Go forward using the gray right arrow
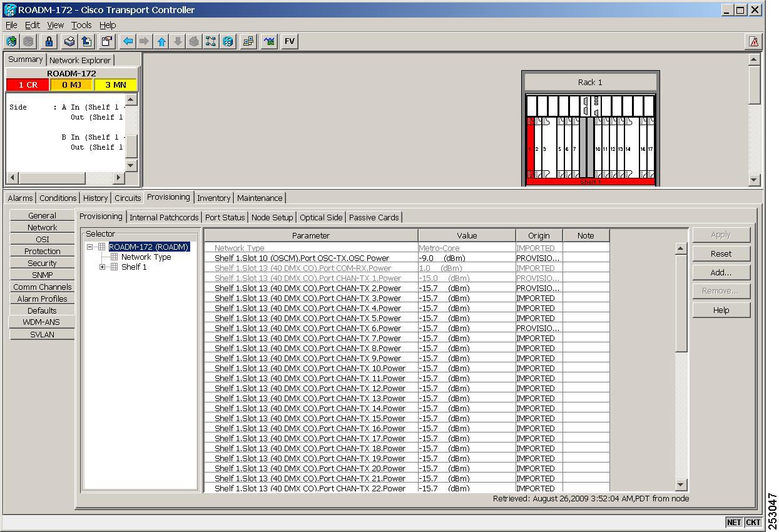779x532 pixels. click(144, 41)
